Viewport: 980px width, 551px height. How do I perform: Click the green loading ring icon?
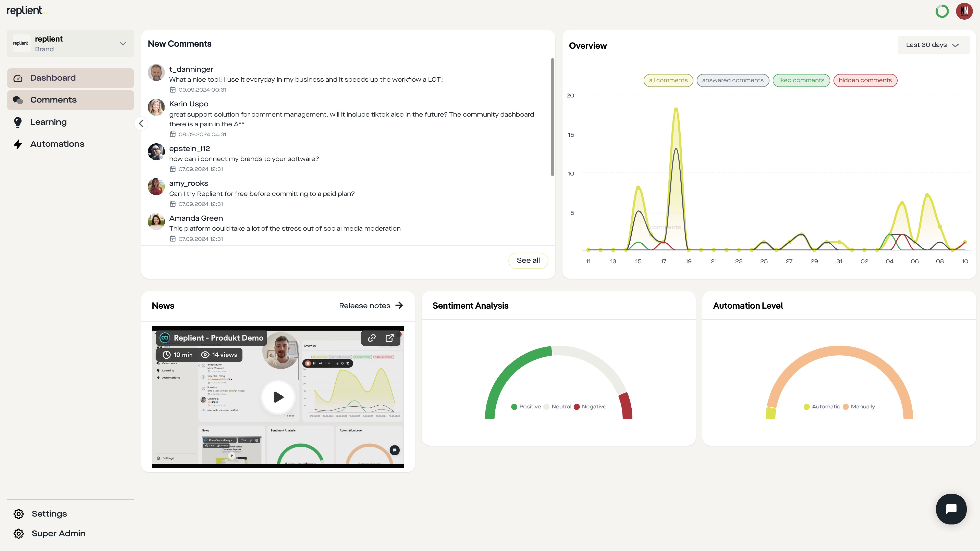pos(942,11)
